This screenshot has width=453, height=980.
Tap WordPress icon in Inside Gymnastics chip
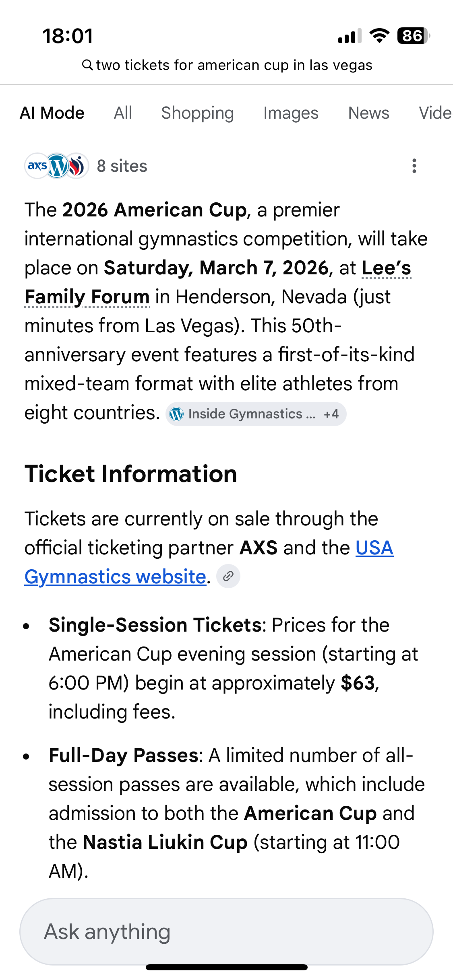[x=176, y=414]
